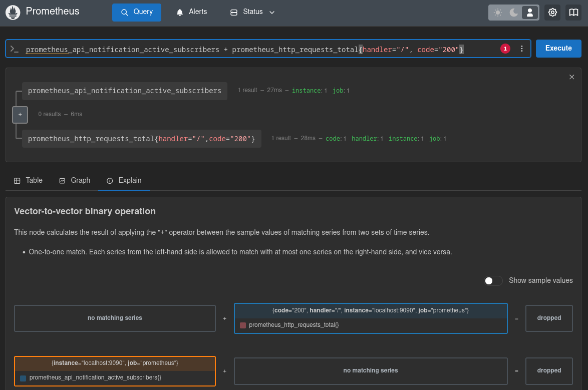Click the Status server icon

click(233, 13)
